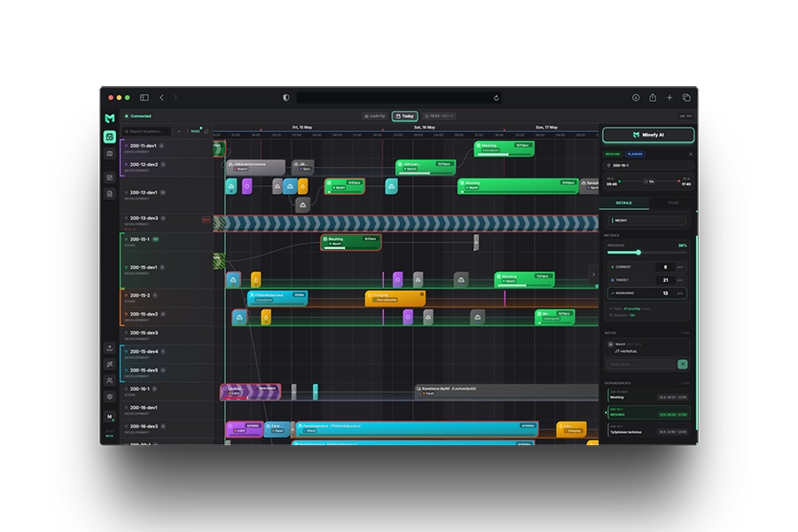Viewport: 798px width, 532px height.
Task: Open the MESH1 resource field
Action: tap(648, 221)
